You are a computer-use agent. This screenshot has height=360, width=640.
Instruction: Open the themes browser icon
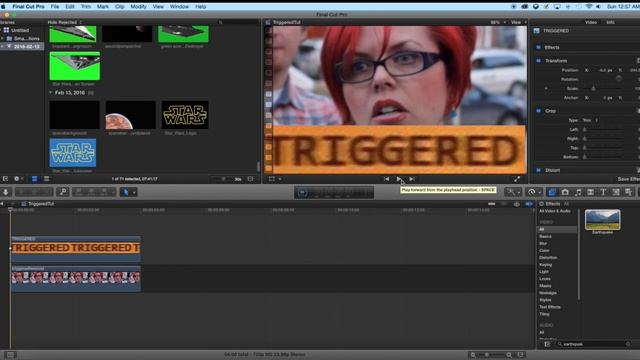(629, 192)
